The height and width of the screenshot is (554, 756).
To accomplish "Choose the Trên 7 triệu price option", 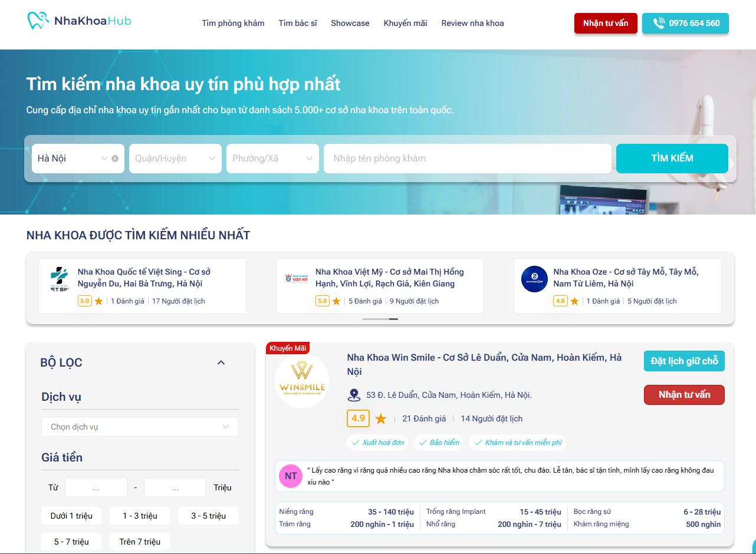I will 140,542.
